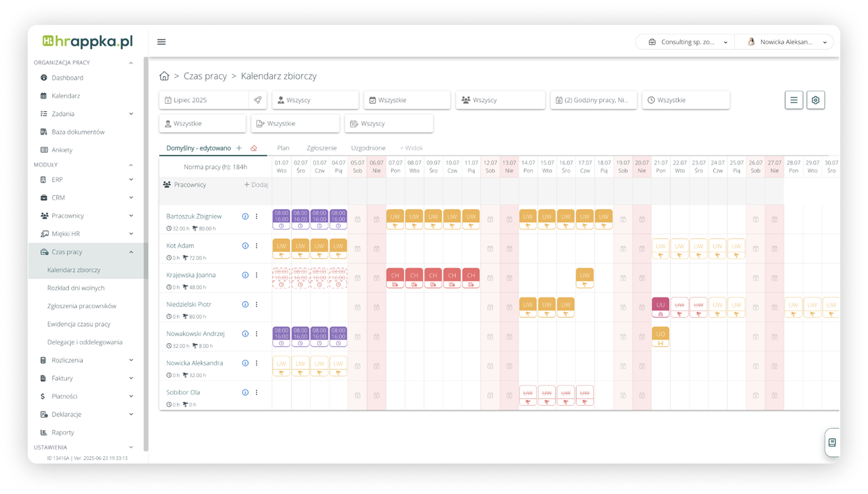
Task: Open info icon for Kot Adam
Action: point(245,246)
